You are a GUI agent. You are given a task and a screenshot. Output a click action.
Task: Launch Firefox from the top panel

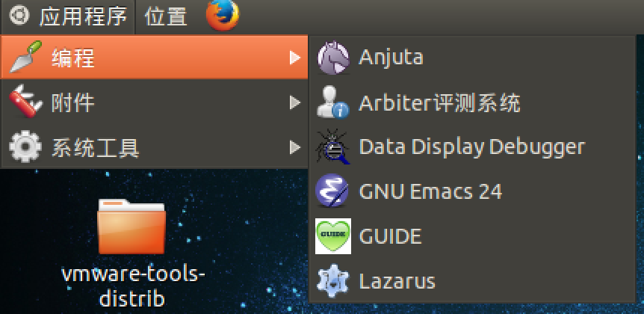(222, 16)
